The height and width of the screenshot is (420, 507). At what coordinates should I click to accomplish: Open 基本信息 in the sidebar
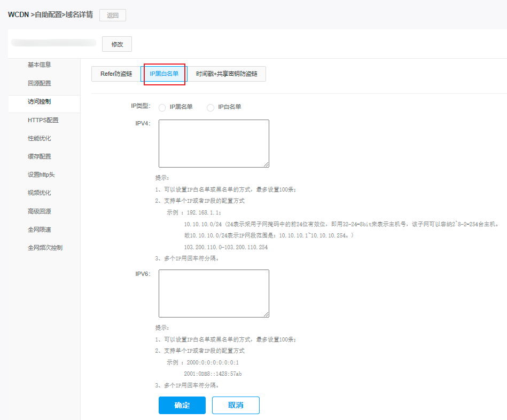40,65
